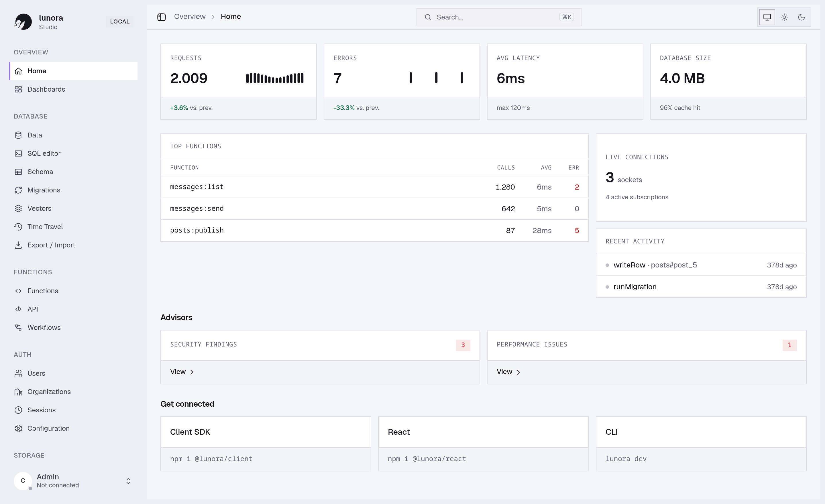
Task: Click chevron next to Performance Issues View
Action: (518, 372)
